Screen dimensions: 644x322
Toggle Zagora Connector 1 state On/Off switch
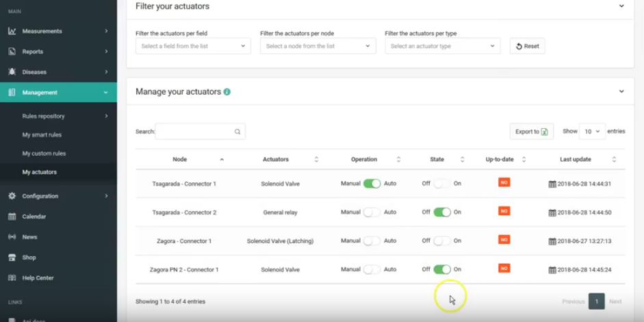coord(442,241)
